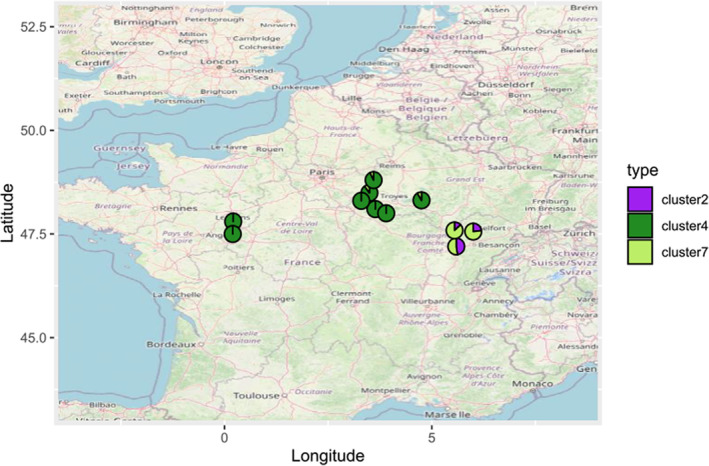The image size is (709, 466).
Task: Click the Paris city label on the map
Action: pyautogui.click(x=320, y=172)
